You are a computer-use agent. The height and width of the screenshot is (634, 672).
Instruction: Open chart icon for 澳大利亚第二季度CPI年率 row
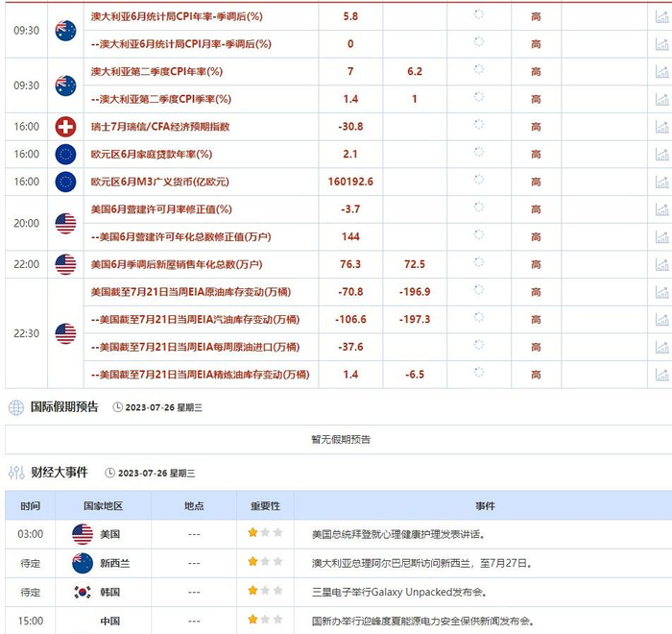(x=662, y=72)
